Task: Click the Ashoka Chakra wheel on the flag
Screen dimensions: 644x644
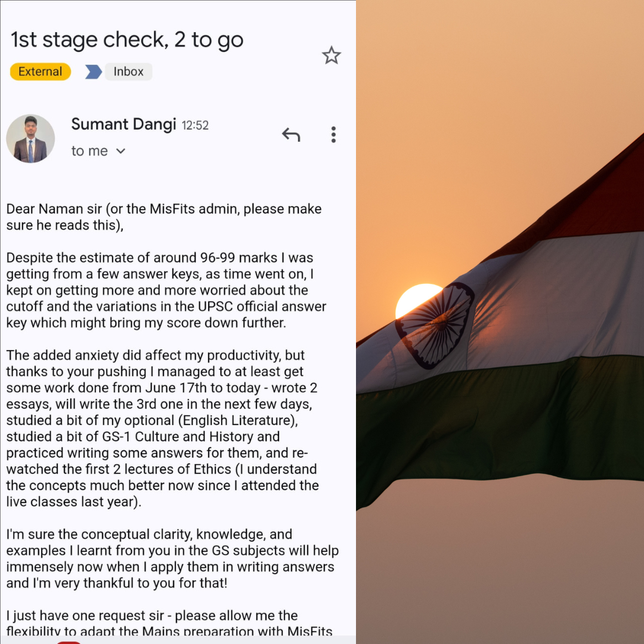Action: point(435,326)
